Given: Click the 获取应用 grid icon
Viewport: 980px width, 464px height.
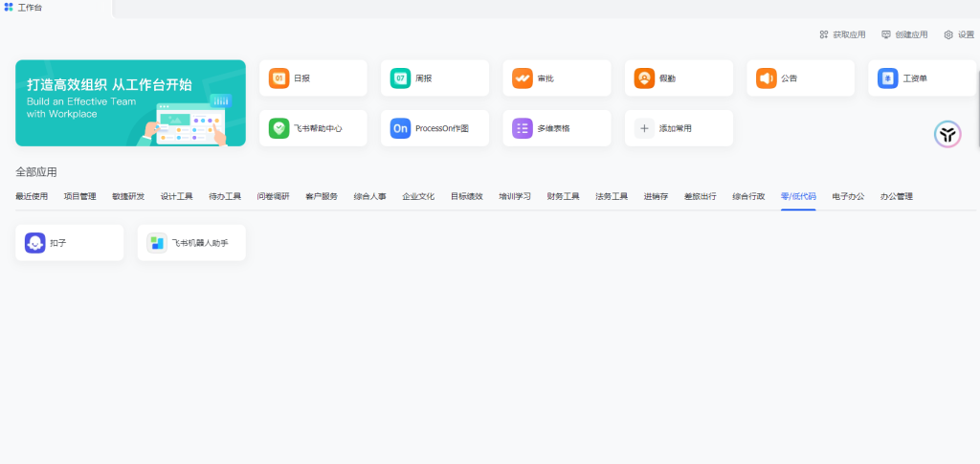Looking at the screenshot, I should [x=824, y=35].
